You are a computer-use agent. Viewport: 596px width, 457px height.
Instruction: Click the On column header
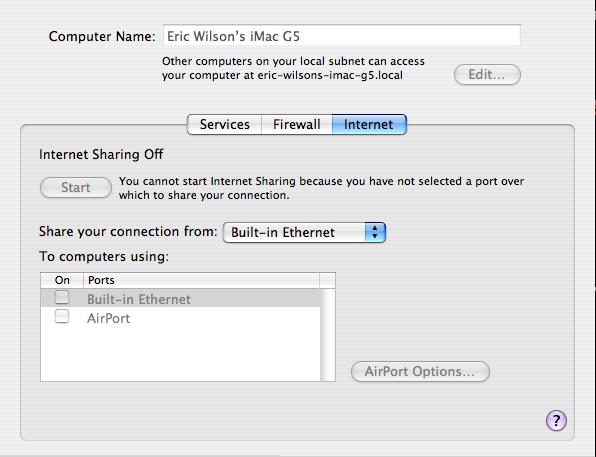[62, 280]
